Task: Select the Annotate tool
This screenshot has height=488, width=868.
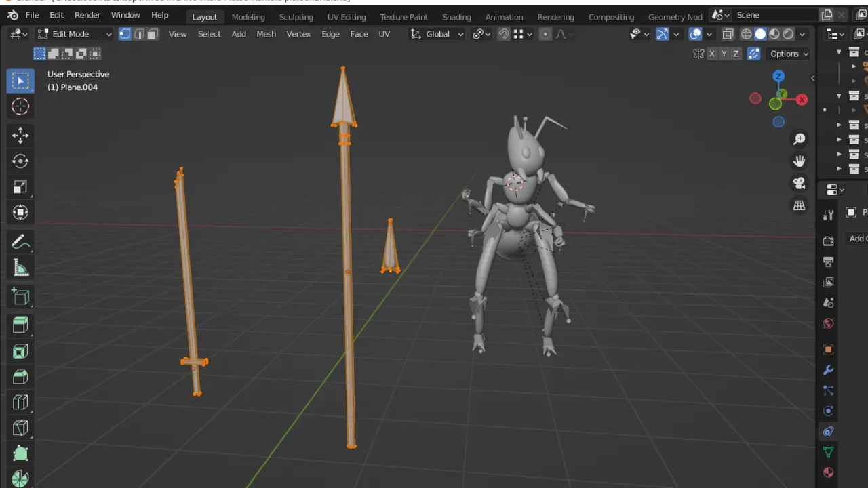Action: (20, 242)
